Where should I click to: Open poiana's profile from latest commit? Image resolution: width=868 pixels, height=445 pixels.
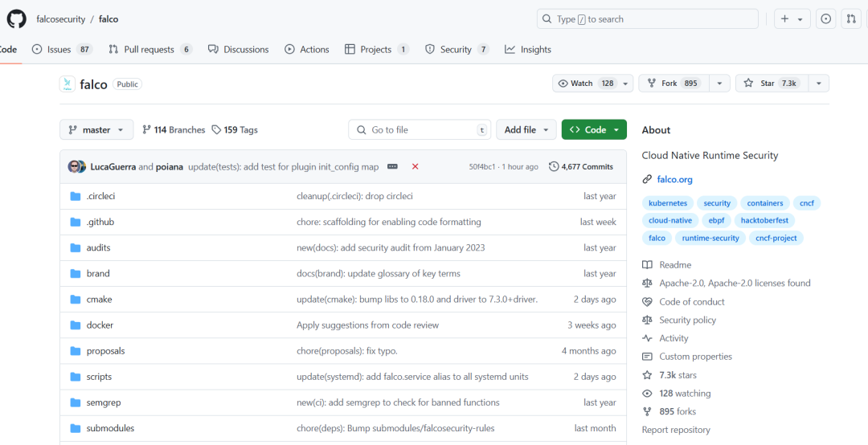pos(170,166)
